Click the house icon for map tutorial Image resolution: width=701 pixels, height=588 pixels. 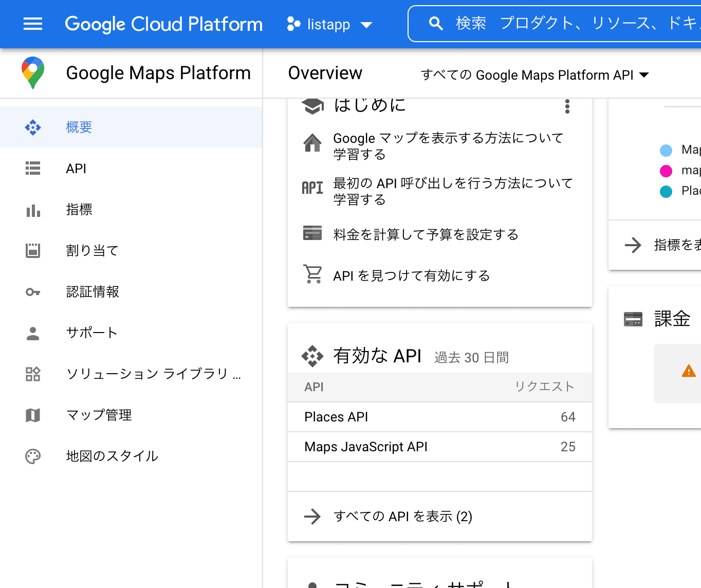(312, 143)
